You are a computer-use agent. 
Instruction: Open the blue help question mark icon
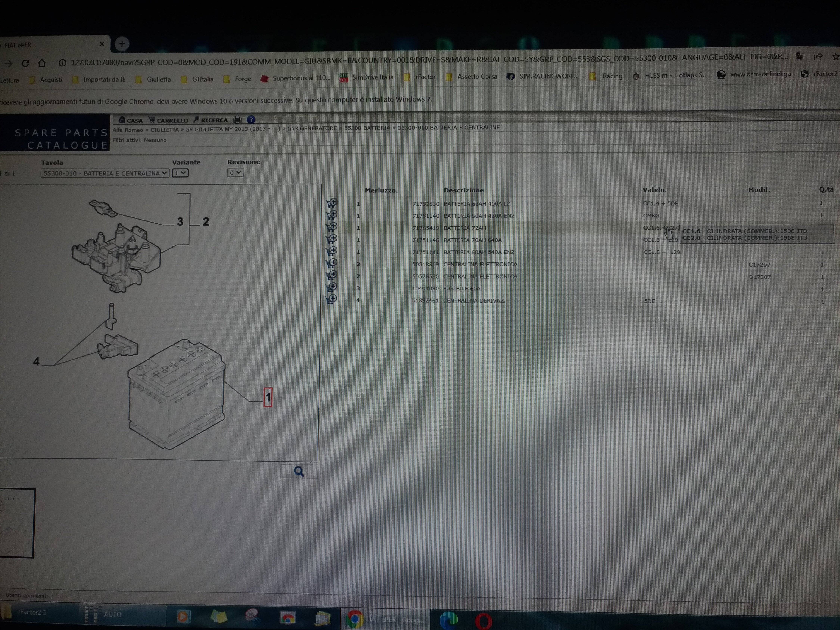click(251, 120)
